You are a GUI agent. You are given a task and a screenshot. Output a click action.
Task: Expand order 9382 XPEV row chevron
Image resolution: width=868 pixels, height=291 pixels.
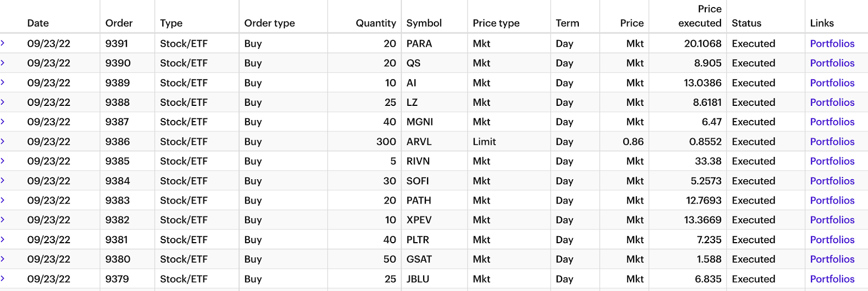(3, 219)
